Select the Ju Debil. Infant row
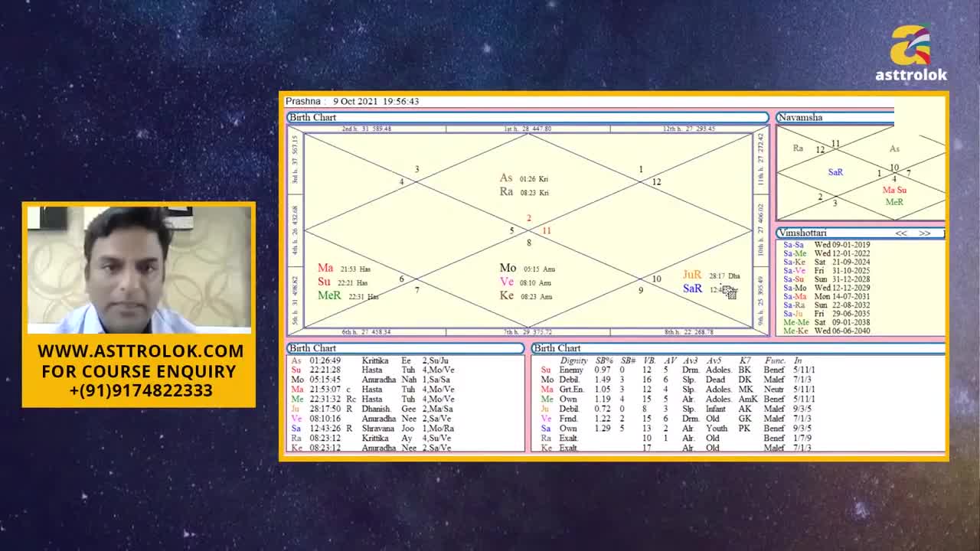The width and height of the screenshot is (980, 551). (x=676, y=409)
